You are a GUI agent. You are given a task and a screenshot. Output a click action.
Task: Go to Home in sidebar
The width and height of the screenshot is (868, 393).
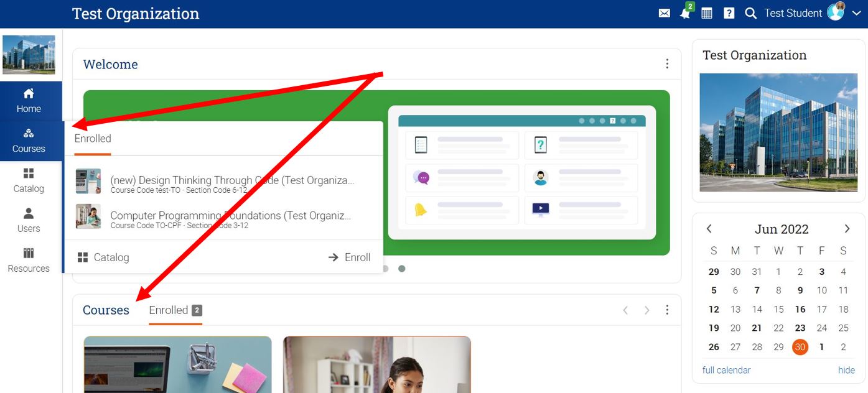pyautogui.click(x=29, y=101)
